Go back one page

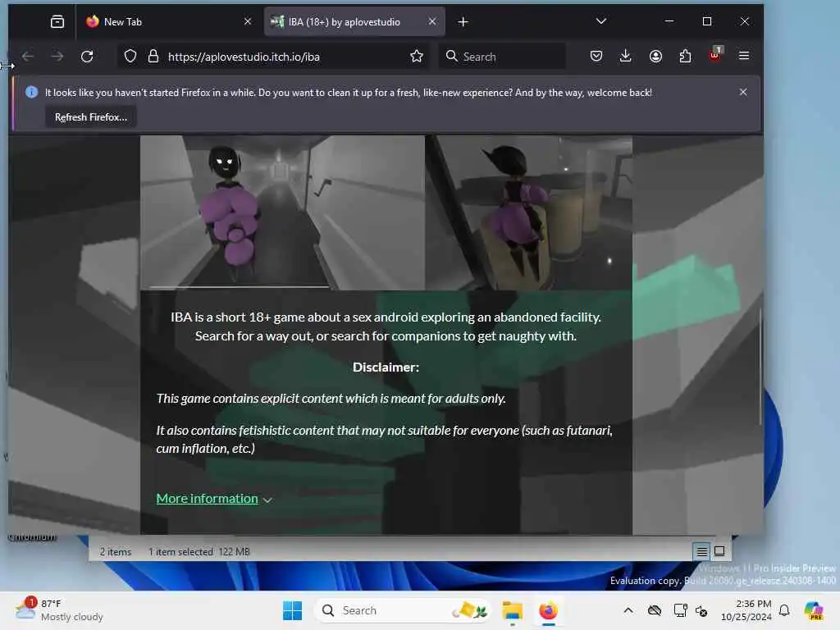tap(28, 57)
